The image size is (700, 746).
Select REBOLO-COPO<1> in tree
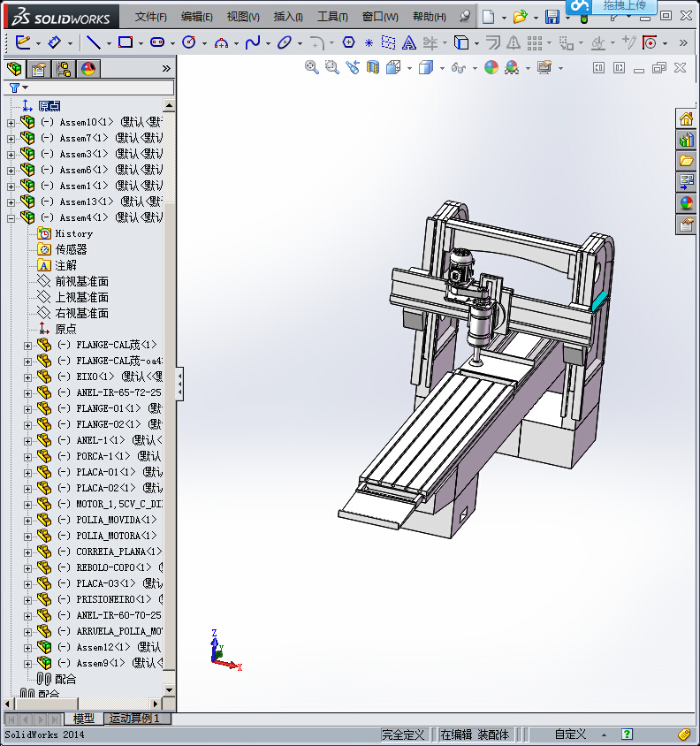114,567
